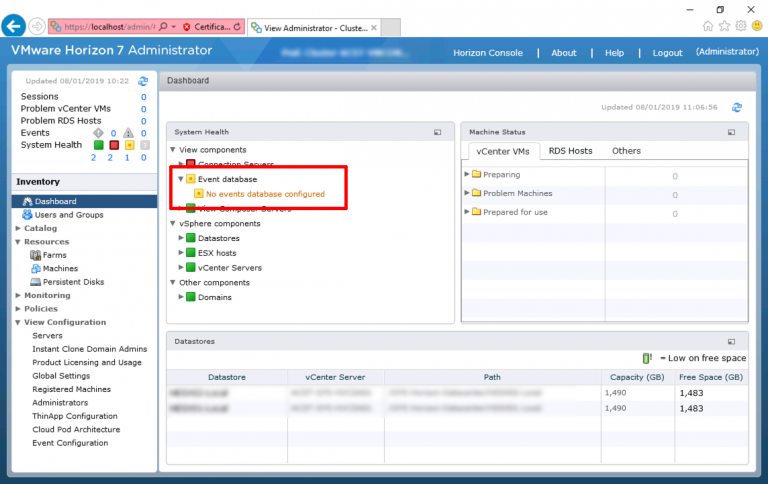The height and width of the screenshot is (484, 768).
Task: Switch to the Others tab
Action: tap(626, 151)
